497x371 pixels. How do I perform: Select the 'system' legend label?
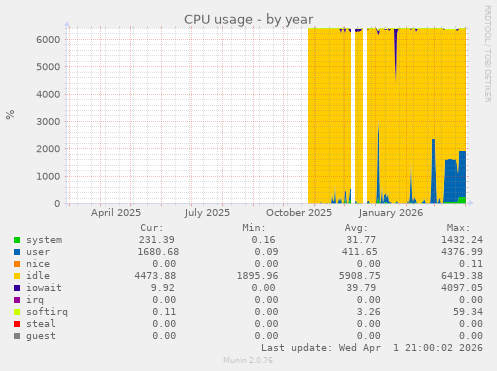click(x=44, y=240)
